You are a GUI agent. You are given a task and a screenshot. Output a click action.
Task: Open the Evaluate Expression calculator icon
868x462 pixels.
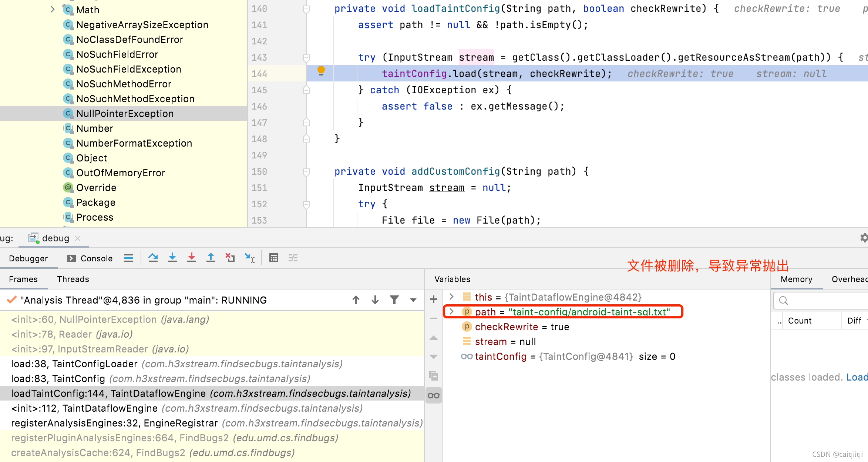[274, 258]
